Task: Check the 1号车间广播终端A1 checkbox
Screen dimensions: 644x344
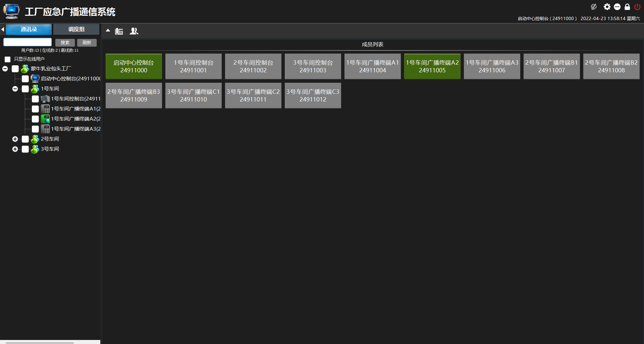Action: 35,109
